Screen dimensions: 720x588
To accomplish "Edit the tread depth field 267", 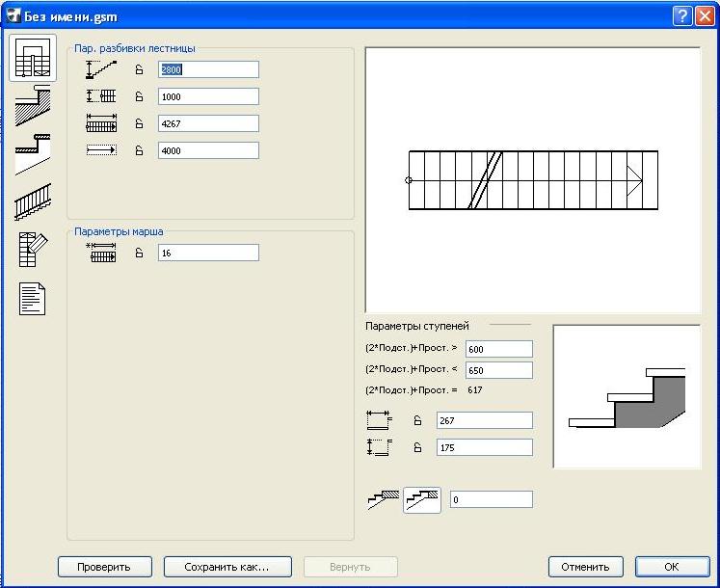I will click(x=485, y=420).
